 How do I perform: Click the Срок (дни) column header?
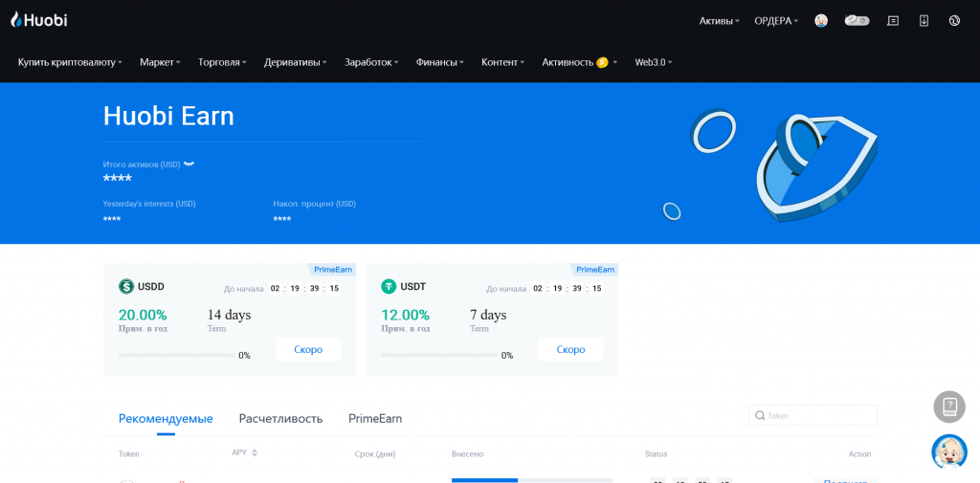375,454
